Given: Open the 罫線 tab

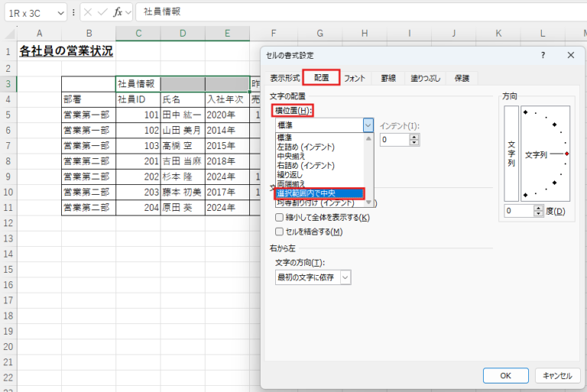Looking at the screenshot, I should 388,78.
